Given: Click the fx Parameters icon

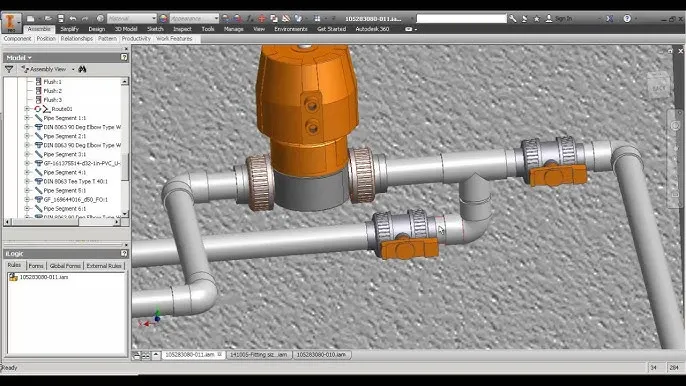Looking at the screenshot, I should [x=250, y=18].
